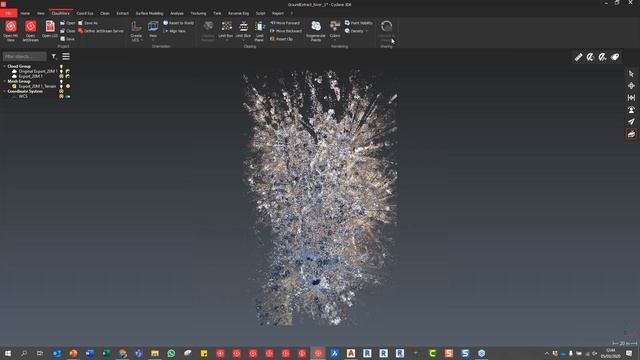Toggle visibility bulb of Cloud Group
The image size is (640, 360).
[62, 67]
